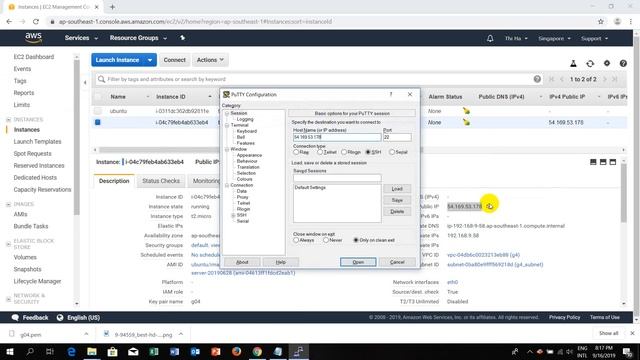This screenshot has height=360, width=640.
Task: Reload the browser page
Action: tap(36, 22)
